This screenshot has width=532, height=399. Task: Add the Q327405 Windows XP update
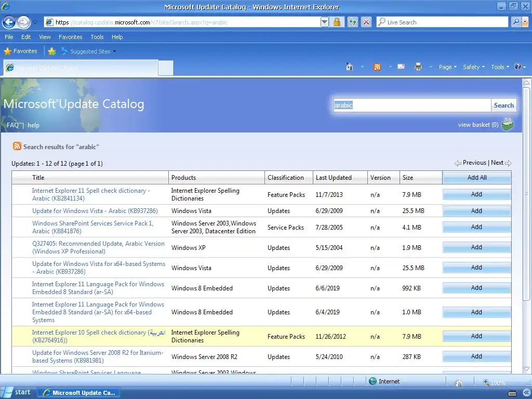tap(476, 247)
